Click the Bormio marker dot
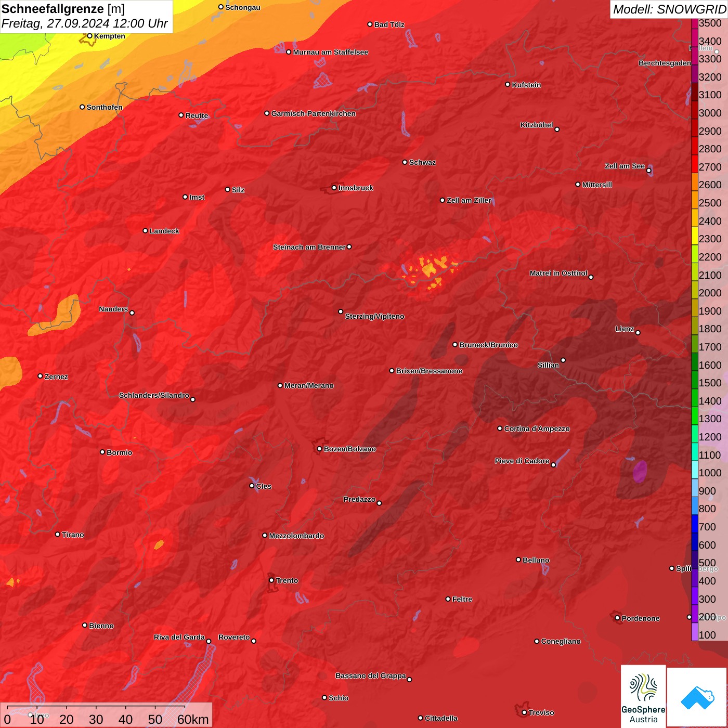Image resolution: width=728 pixels, height=728 pixels. (x=102, y=452)
